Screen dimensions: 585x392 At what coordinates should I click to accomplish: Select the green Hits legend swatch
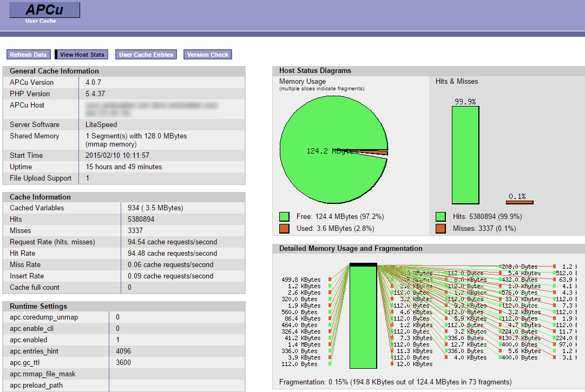coord(441,217)
